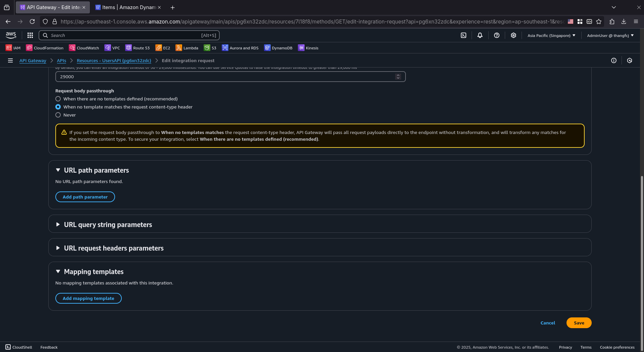Close the Items Amazon DynamoDB tab
The image size is (644, 352).
coord(159,7)
